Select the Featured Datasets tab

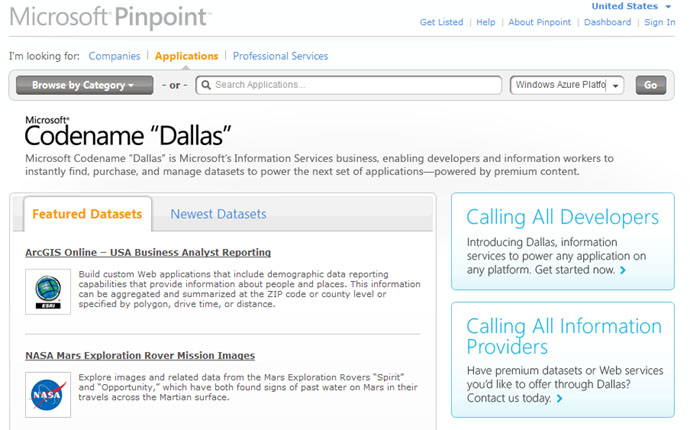[85, 214]
